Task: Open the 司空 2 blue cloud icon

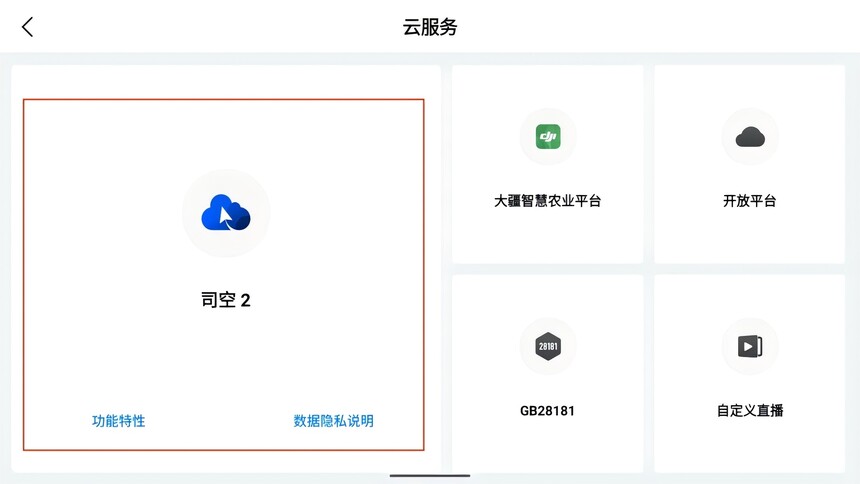Action: pyautogui.click(x=226, y=213)
